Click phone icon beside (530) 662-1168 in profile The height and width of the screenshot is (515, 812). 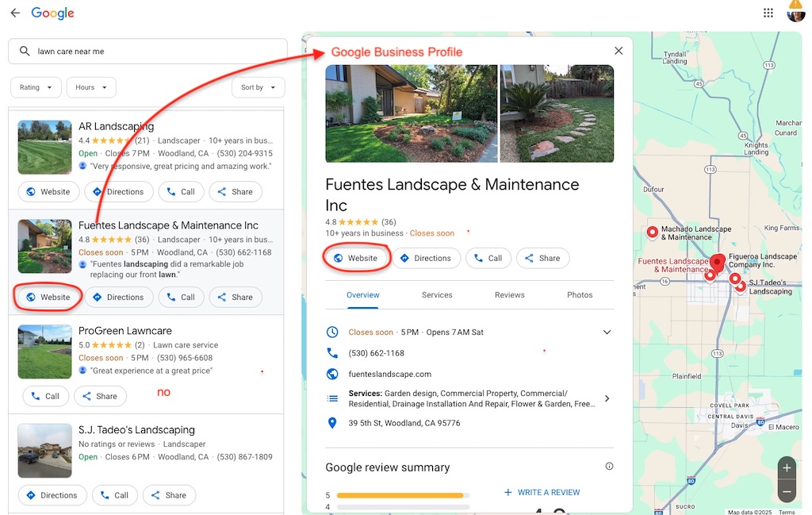[332, 353]
